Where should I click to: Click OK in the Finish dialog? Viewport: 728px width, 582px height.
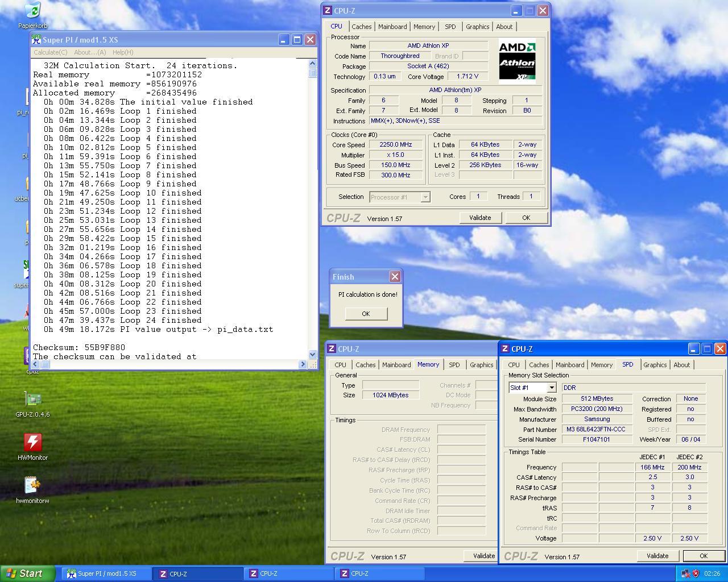(x=366, y=314)
